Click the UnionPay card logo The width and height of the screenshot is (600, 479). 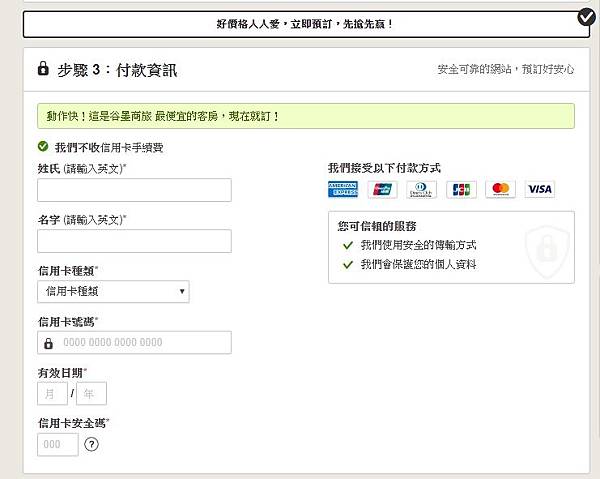coord(382,189)
